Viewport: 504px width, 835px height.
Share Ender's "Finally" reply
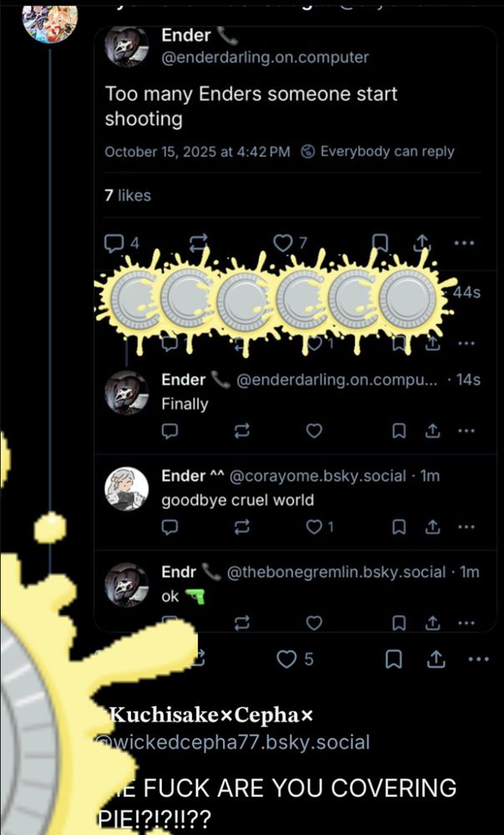point(433,430)
